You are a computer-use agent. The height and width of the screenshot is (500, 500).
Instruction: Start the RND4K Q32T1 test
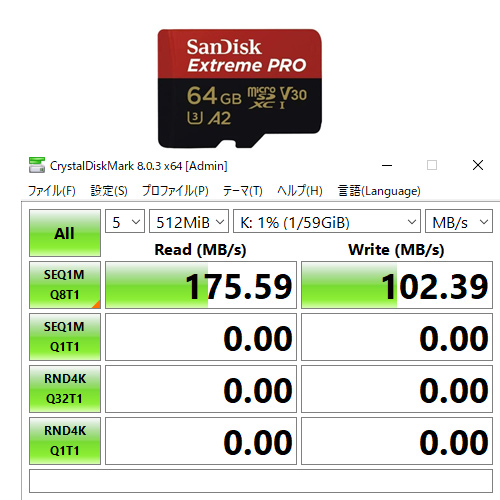(65, 389)
